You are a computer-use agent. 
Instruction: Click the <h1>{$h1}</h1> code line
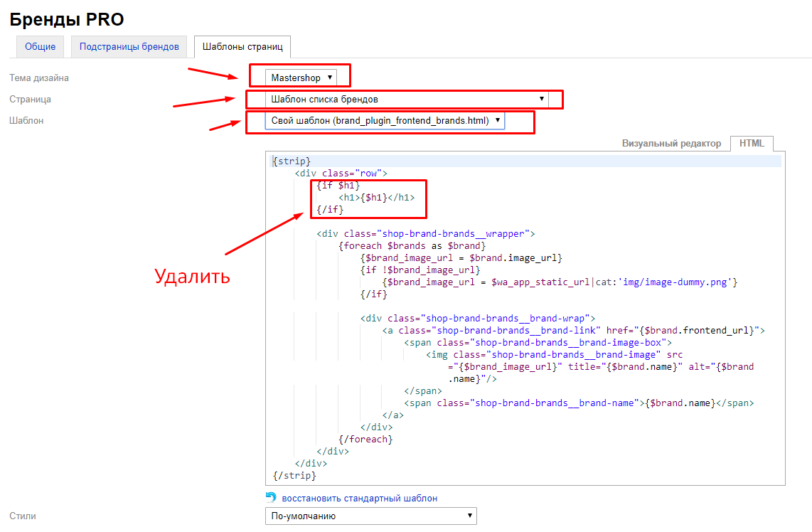point(377,198)
